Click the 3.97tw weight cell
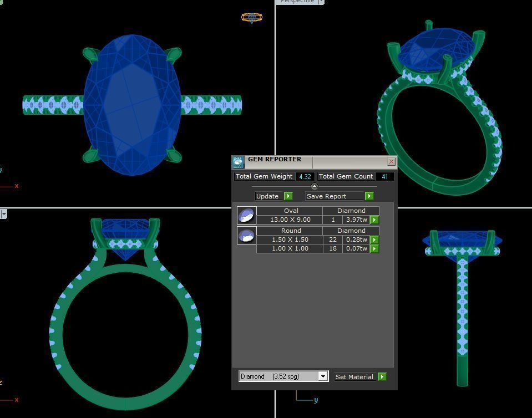532x418 pixels. 356,220
